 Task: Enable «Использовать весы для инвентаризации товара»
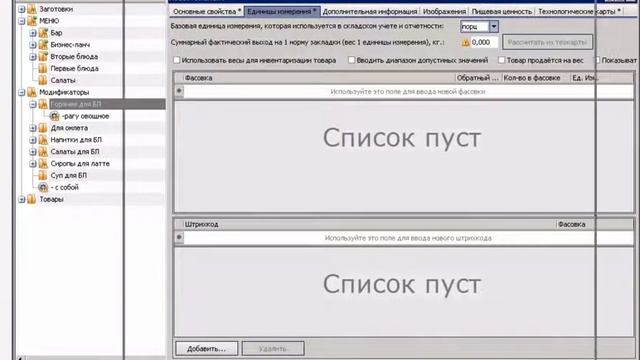[176, 60]
